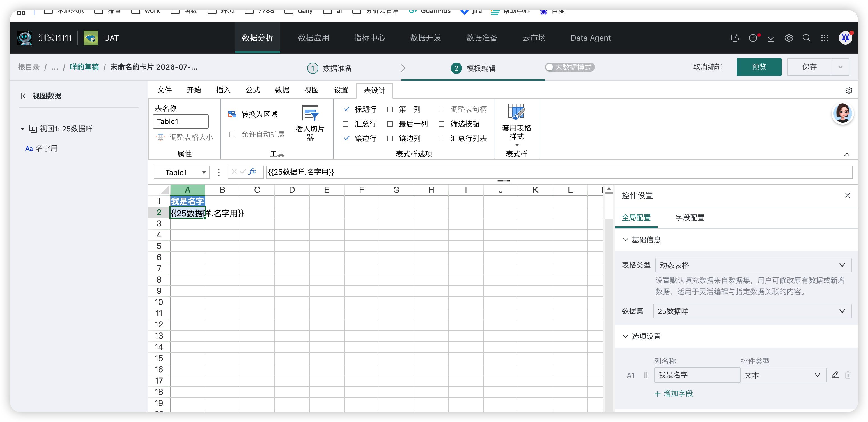868x422 pixels.
Task: Click the formula bar input
Action: pos(559,172)
